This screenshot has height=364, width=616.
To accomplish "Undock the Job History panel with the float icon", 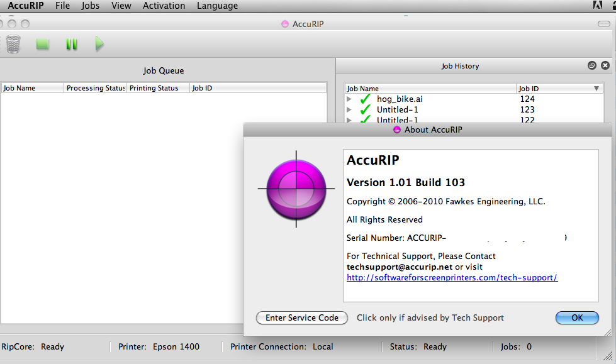I will point(592,65).
